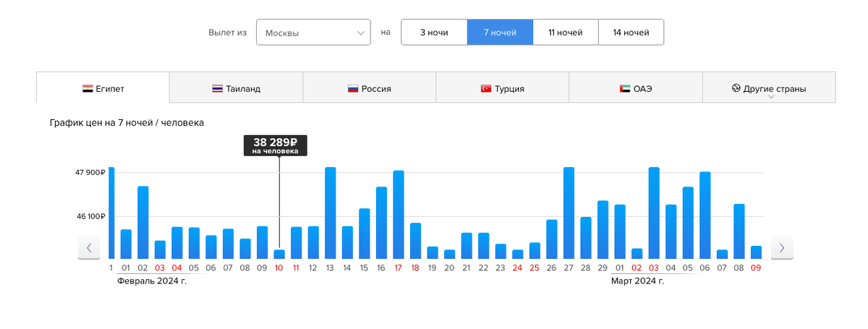
Task: Click the date label 12
Action: (313, 268)
